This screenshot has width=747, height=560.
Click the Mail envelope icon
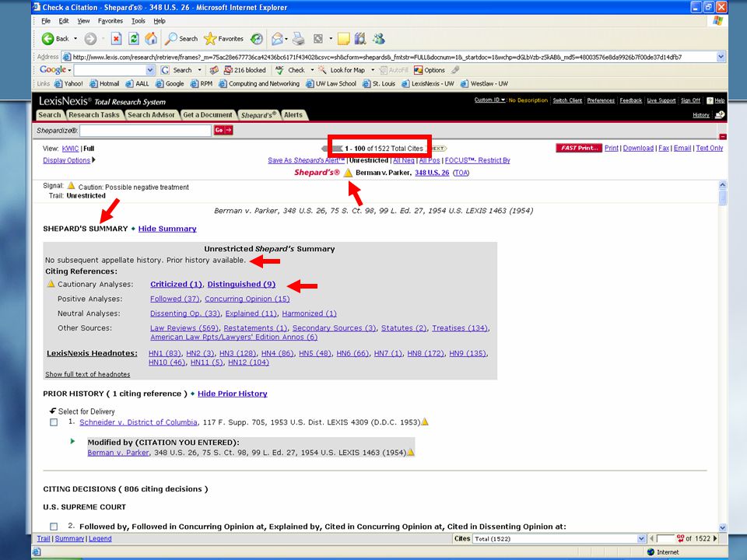pyautogui.click(x=277, y=39)
